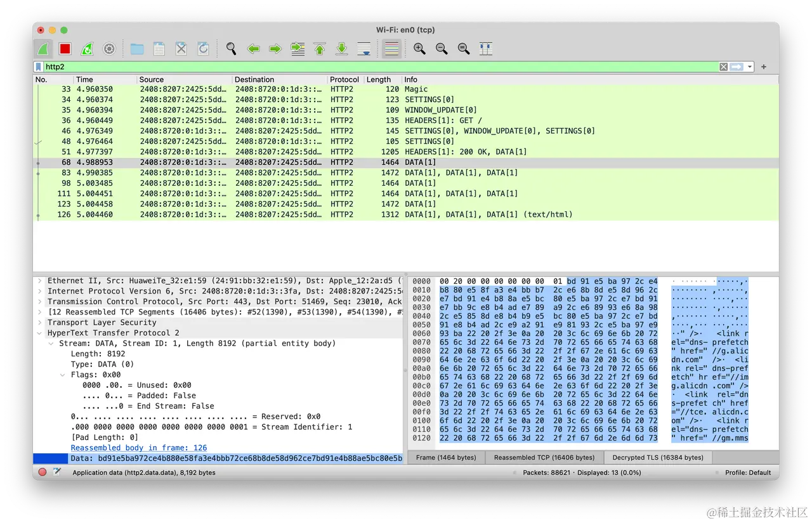
Task: Go forward to next packet in history
Action: pos(275,49)
